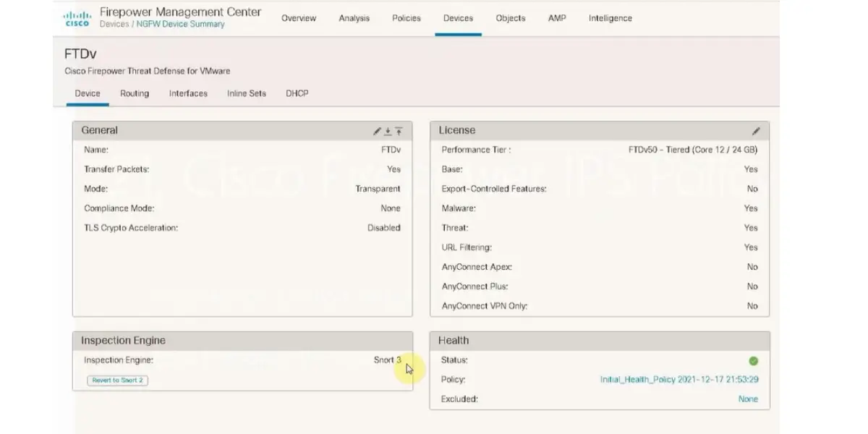Click the Compliance Mode None value
Screen dimensions: 868x434
391,208
